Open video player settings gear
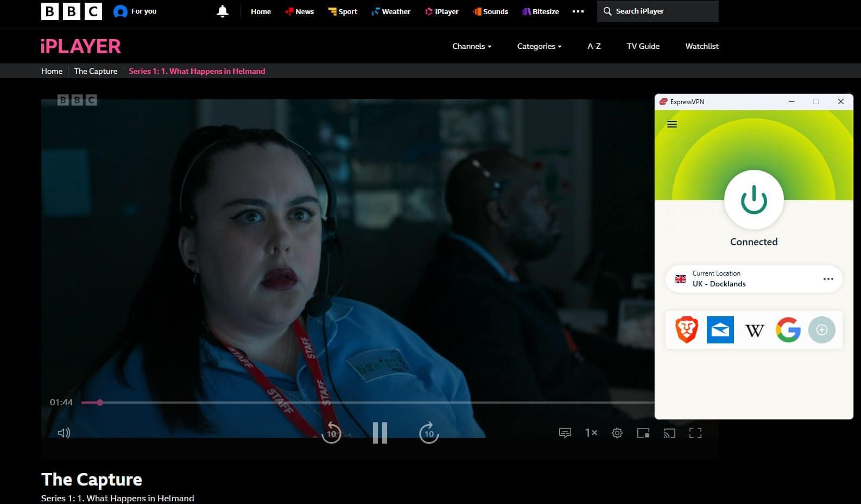This screenshot has height=504, width=861. (617, 433)
